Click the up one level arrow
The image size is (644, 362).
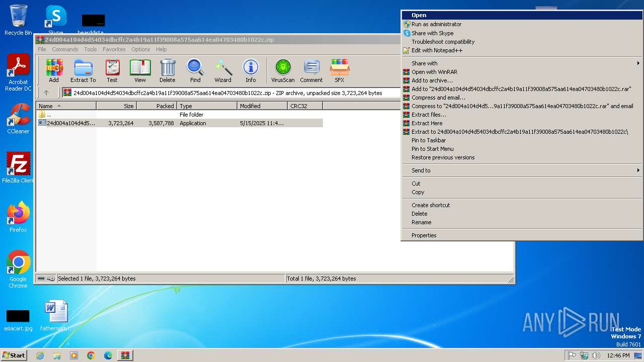click(x=46, y=93)
